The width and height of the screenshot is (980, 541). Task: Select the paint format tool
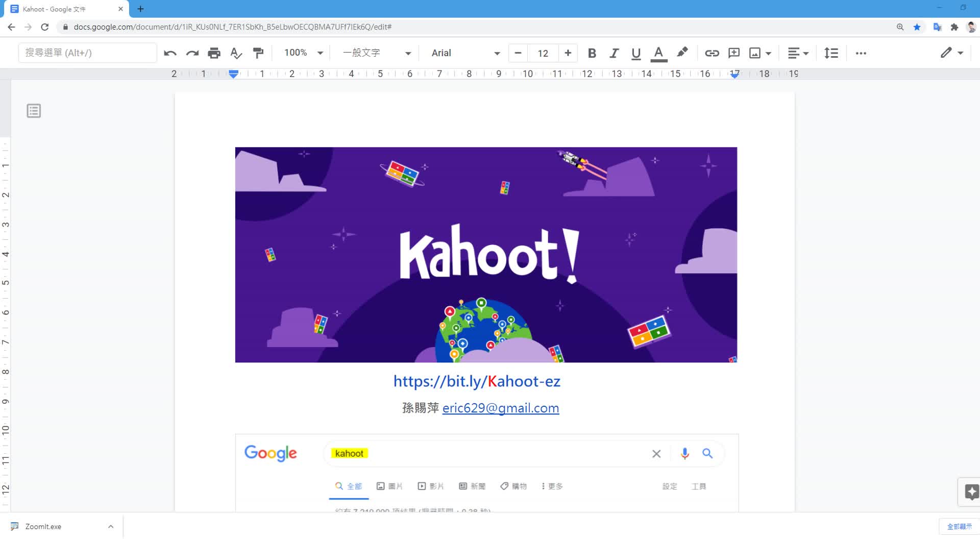point(258,53)
